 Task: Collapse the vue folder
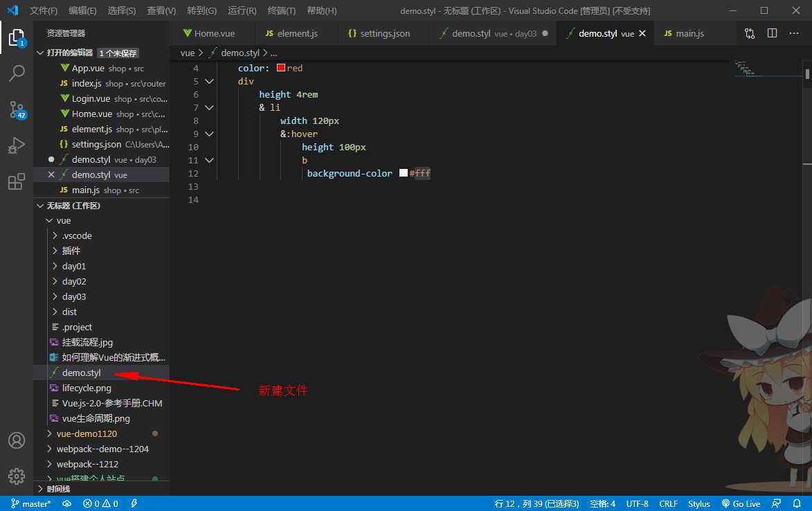coord(50,221)
